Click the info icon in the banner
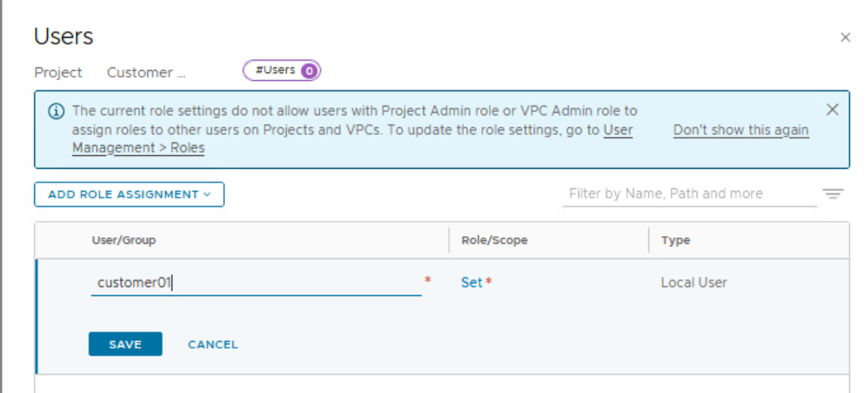 [56, 112]
